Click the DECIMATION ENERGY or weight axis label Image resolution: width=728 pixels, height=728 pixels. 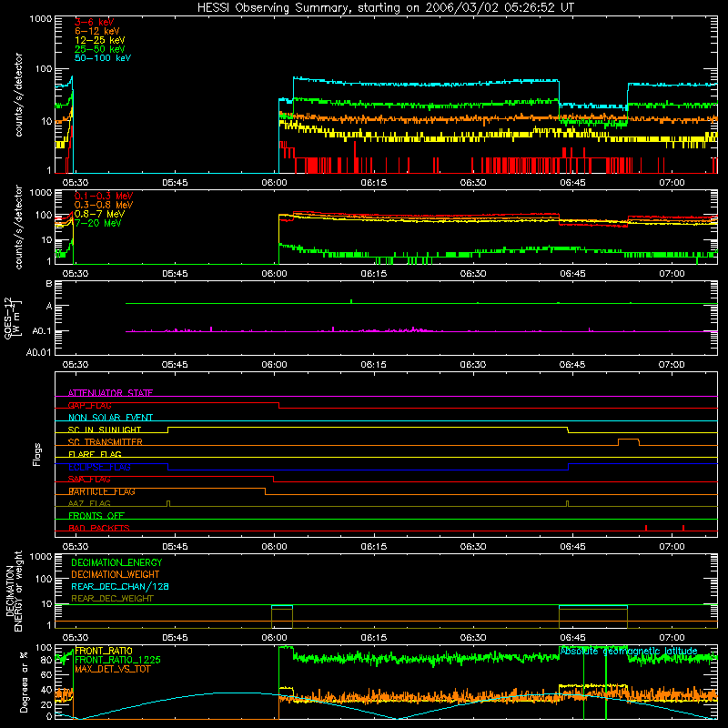[14, 591]
